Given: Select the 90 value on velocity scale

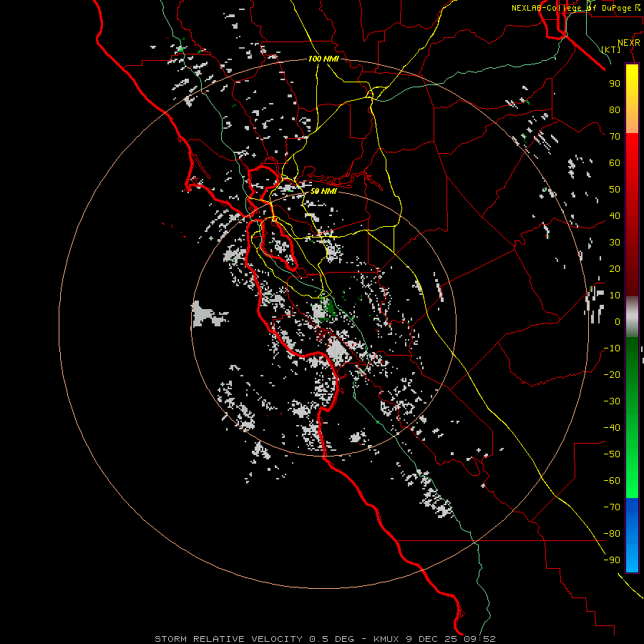Looking at the screenshot, I should click(615, 84).
